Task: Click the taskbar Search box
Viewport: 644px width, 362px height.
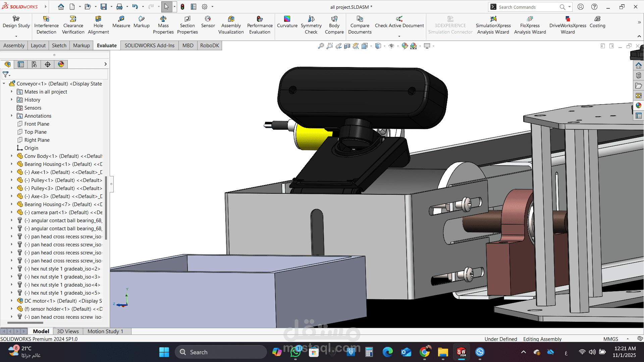Action: [221, 352]
